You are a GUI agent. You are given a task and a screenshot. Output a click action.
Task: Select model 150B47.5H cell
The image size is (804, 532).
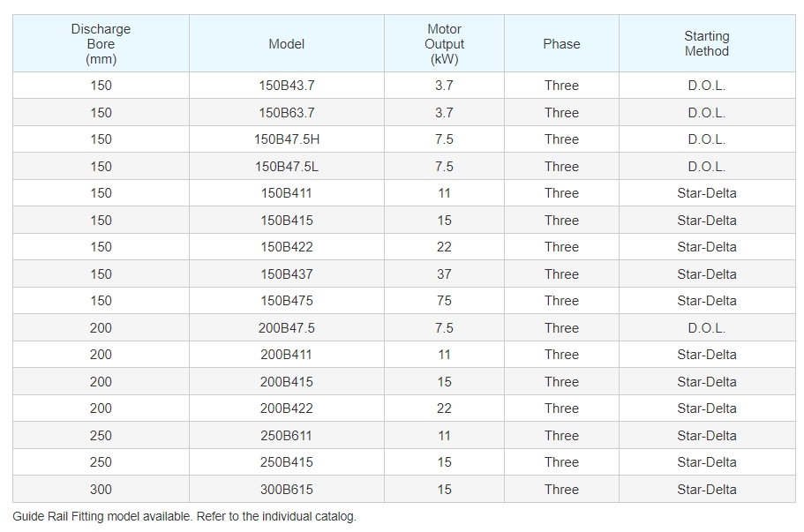(287, 139)
